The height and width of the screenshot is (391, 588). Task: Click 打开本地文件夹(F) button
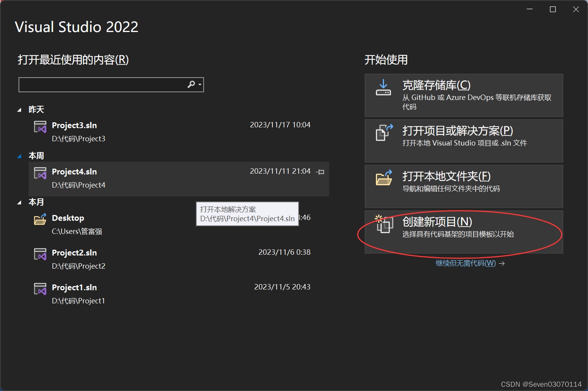point(464,186)
